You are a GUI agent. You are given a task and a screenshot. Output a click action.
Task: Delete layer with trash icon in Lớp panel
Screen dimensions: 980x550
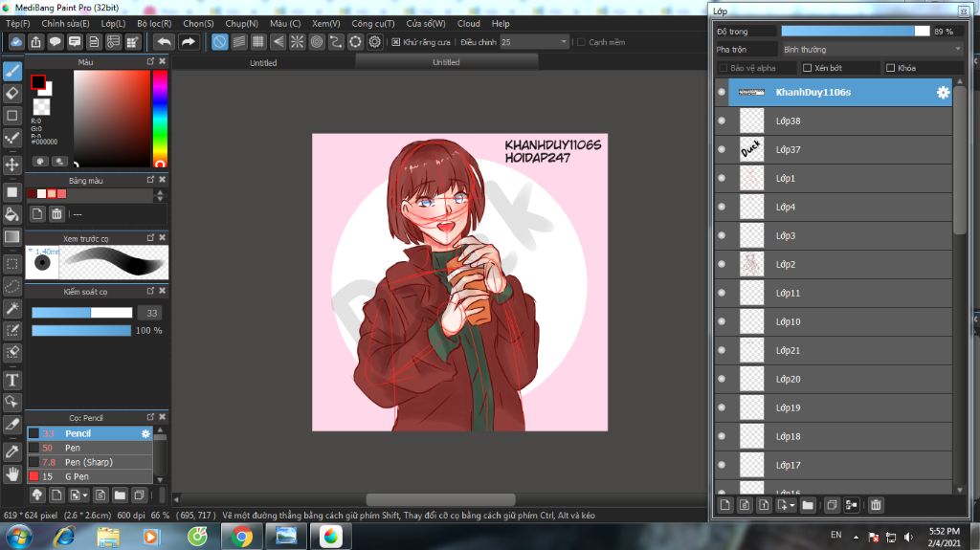[x=876, y=505]
